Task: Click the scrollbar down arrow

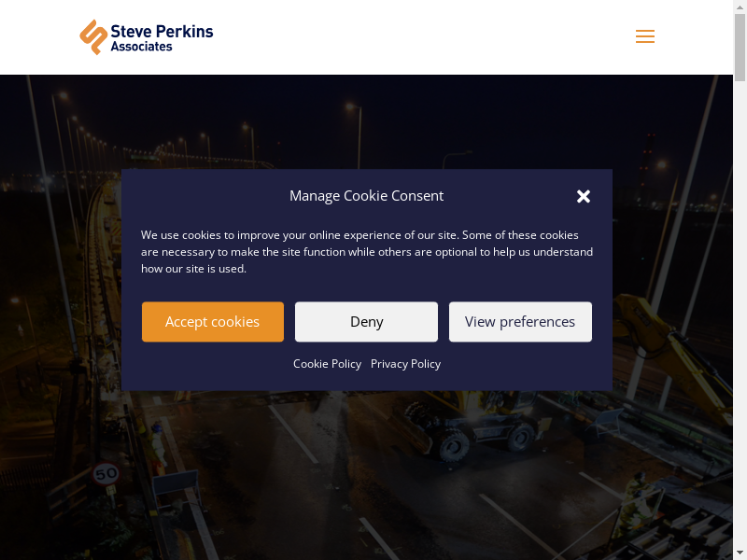Action: coord(740,554)
